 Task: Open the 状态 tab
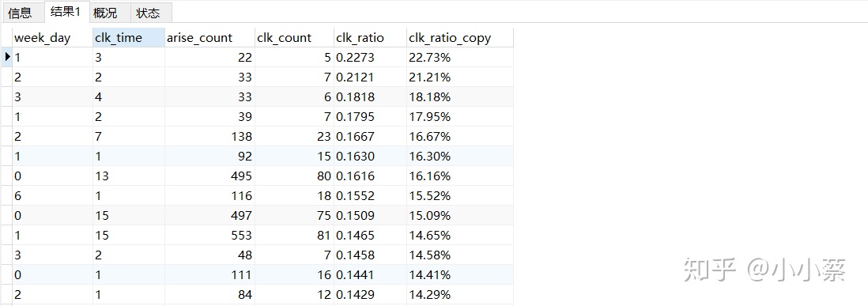pos(149,13)
